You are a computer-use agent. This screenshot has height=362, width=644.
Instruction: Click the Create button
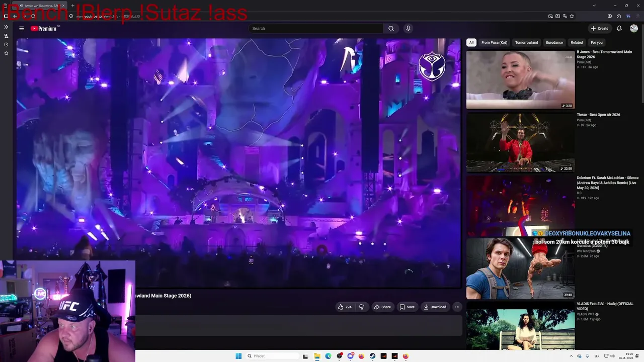600,29
